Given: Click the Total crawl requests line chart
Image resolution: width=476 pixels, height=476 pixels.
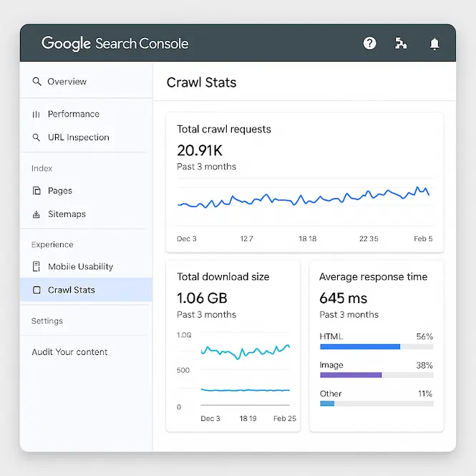Looking at the screenshot, I should pos(304,199).
